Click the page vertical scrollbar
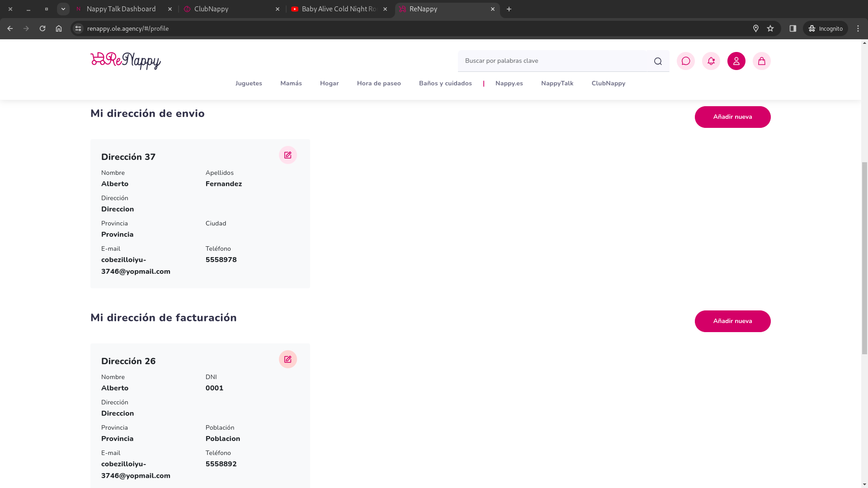 [x=864, y=258]
